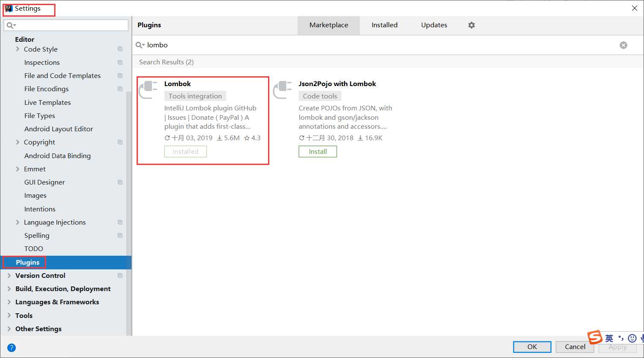Viewport: 644px width, 358px height.
Task: Open the help question mark icon
Action: (12, 348)
